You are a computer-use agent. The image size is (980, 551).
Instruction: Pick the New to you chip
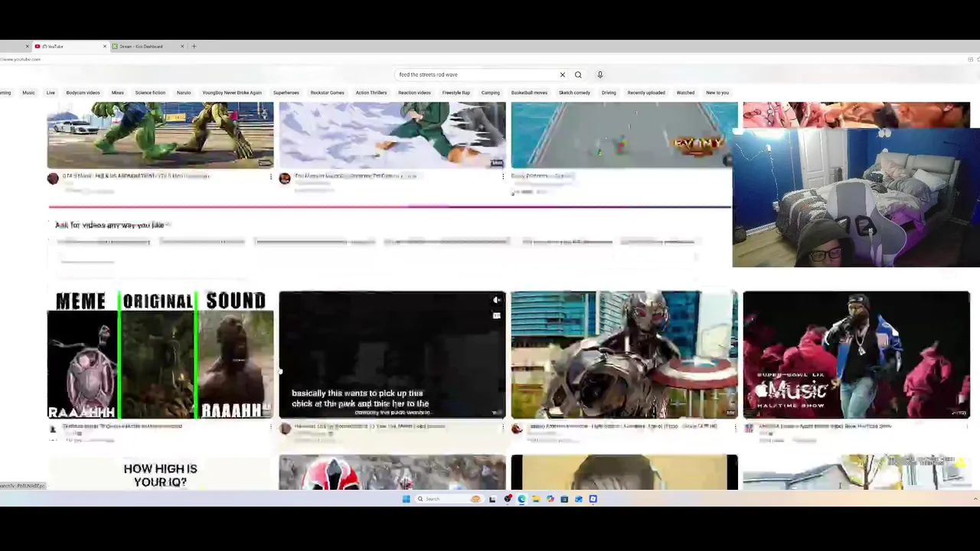click(717, 93)
